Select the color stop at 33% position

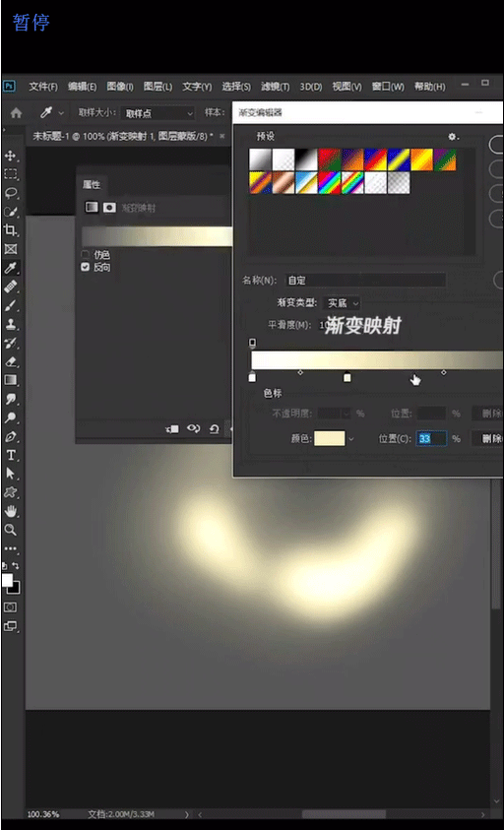346,377
